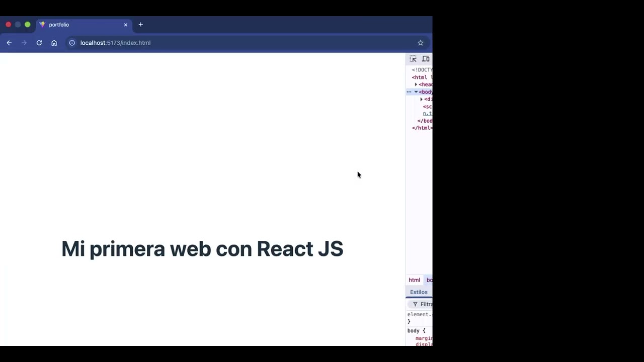This screenshot has width=644, height=362.
Task: Select the closing html tag row
Action: pyautogui.click(x=419, y=128)
